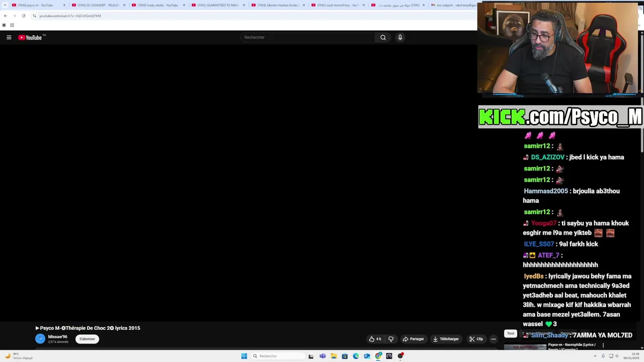Viewport: 644px width, 362px height.
Task: Click chat username Hammasd2005
Action: 546,191
